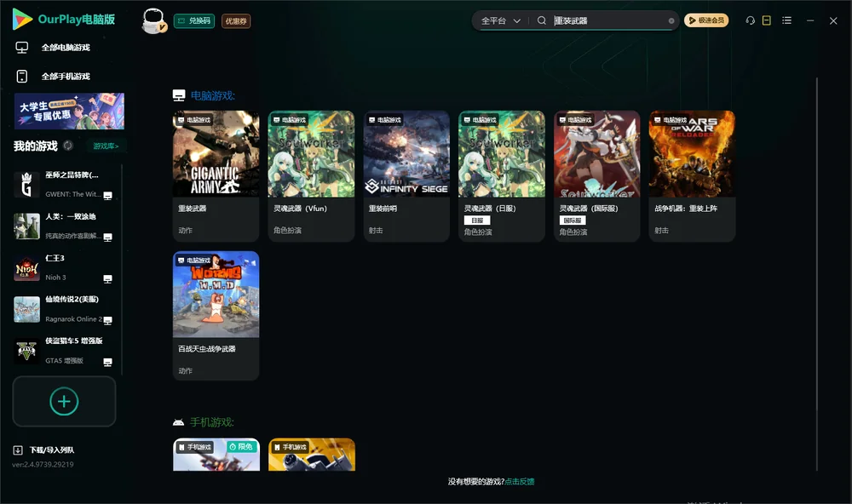This screenshot has width=852, height=504.
Task: Open the 战争机器: 重装上阵 card
Action: 692,176
